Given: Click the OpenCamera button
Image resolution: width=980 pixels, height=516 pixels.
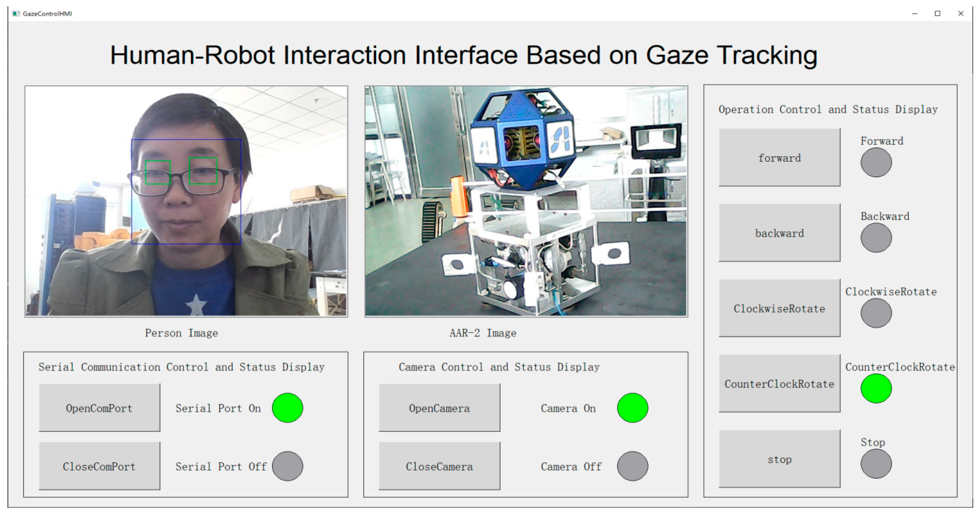Looking at the screenshot, I should point(439,408).
